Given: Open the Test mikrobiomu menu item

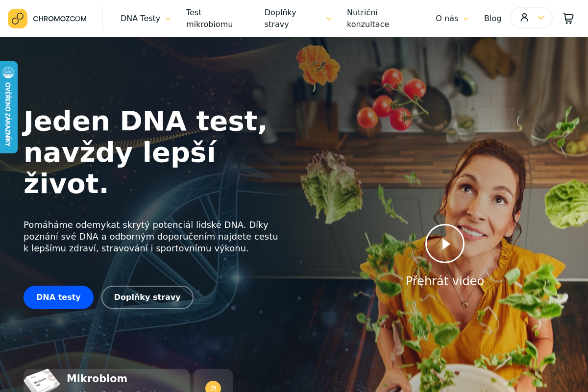Looking at the screenshot, I should 209,18.
